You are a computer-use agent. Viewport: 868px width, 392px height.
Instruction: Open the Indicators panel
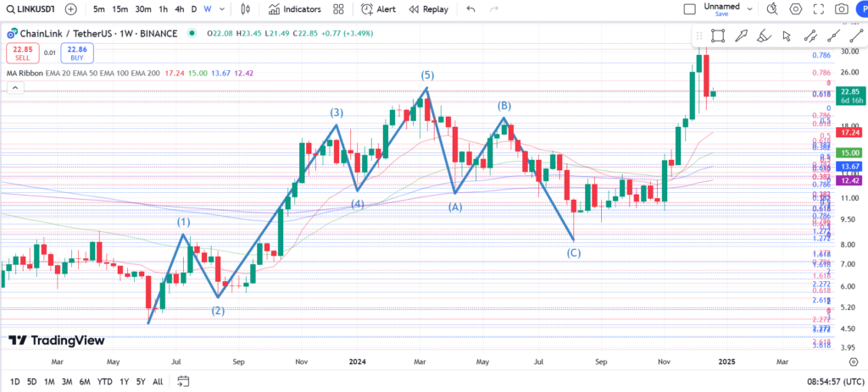point(295,9)
